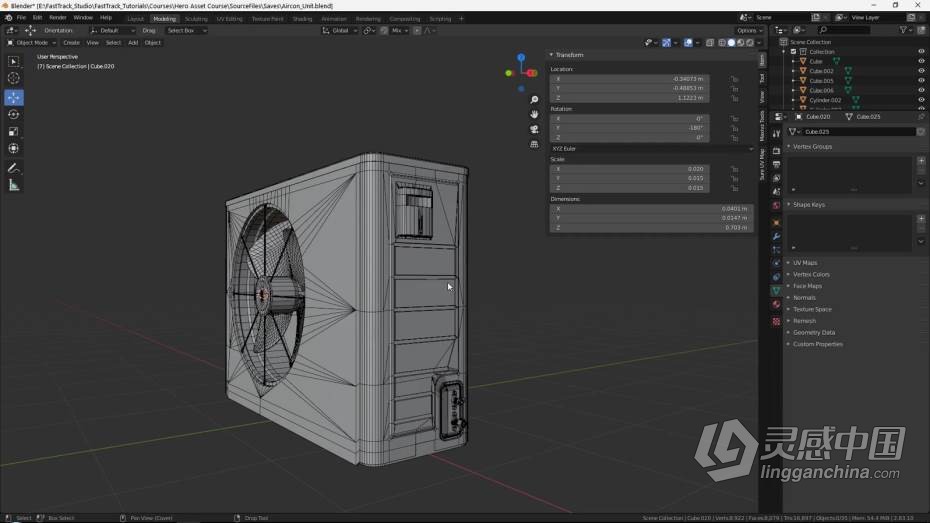Activate the Rotate tool
The image size is (930, 523).
[x=14, y=114]
